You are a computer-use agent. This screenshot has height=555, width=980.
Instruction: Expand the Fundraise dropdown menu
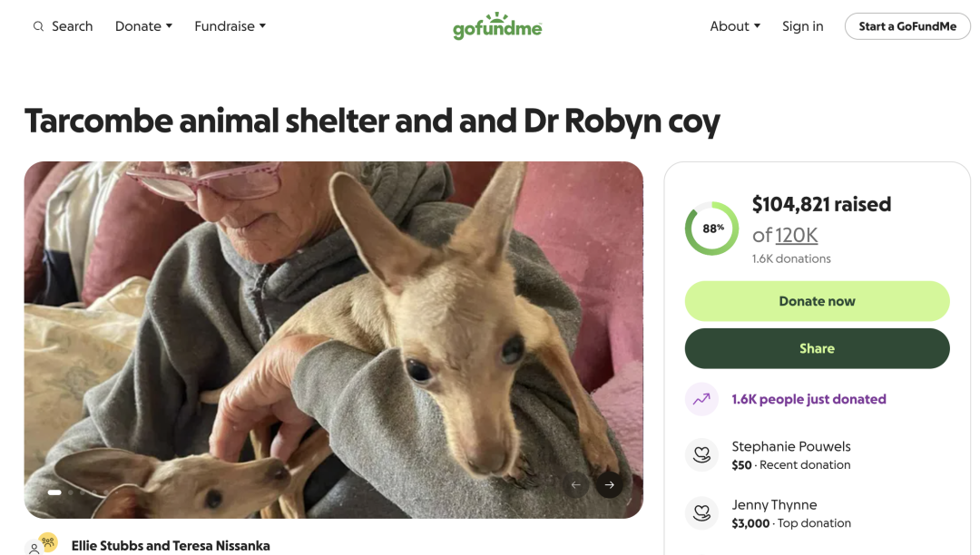230,26
